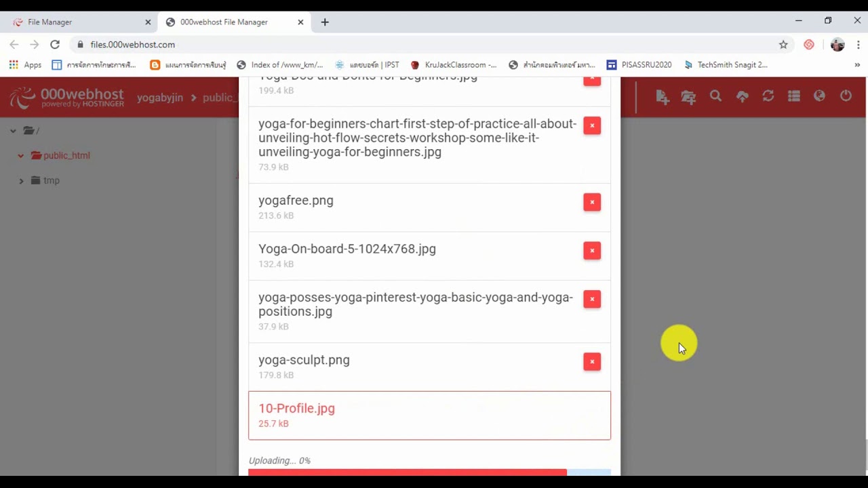The width and height of the screenshot is (868, 488).
Task: Click the 000webhost logo
Action: click(67, 98)
